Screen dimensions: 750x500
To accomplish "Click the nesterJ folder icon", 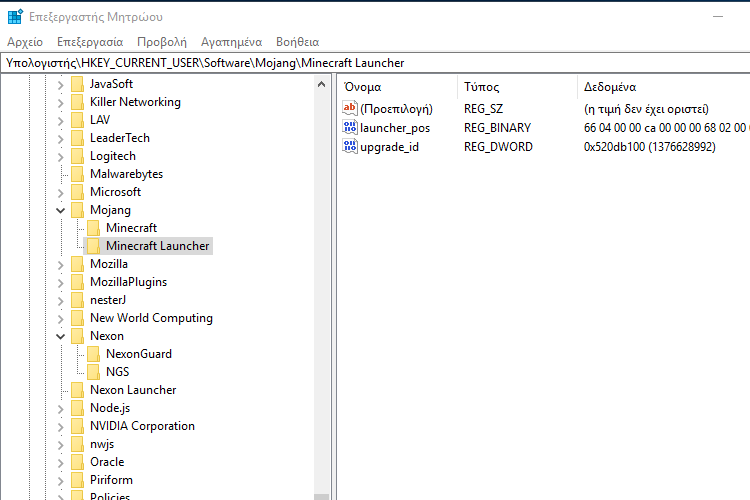I will click(77, 300).
